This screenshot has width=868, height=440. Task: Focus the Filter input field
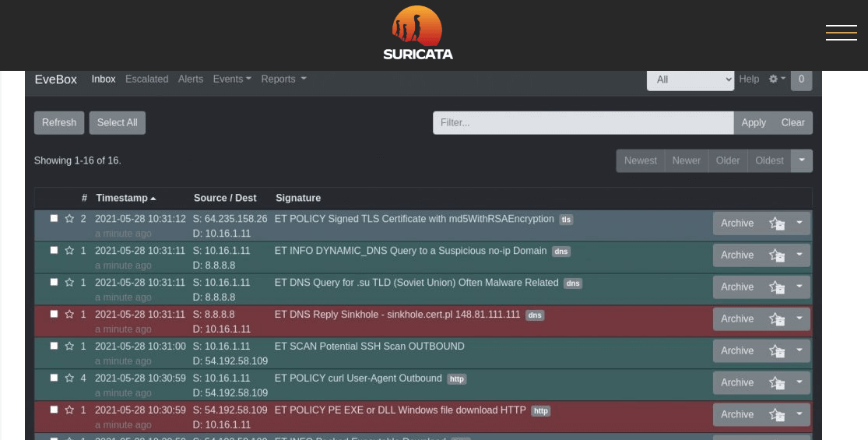(583, 123)
